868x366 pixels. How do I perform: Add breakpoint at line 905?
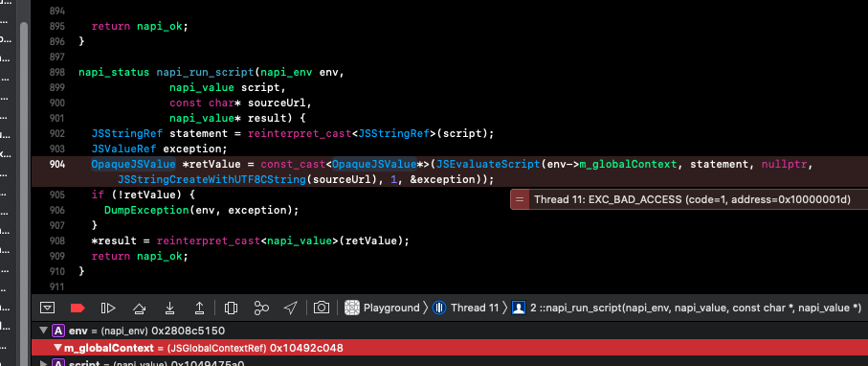56,194
